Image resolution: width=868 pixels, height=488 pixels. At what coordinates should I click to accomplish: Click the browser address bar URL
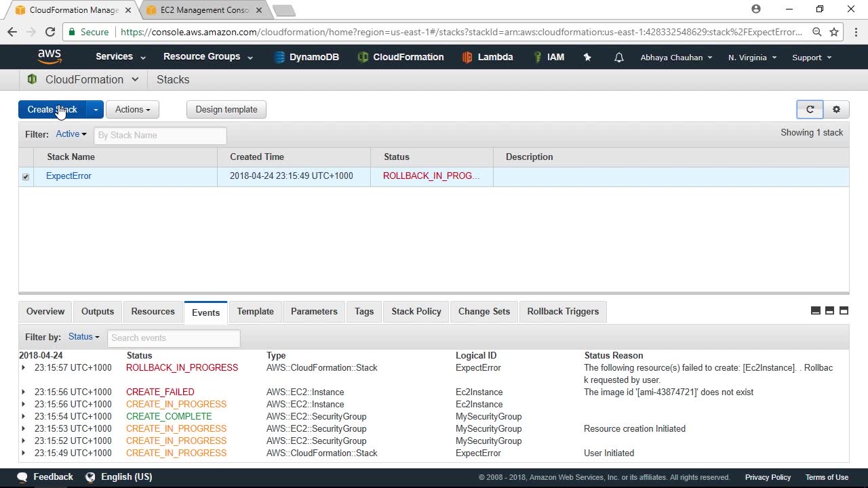click(461, 32)
